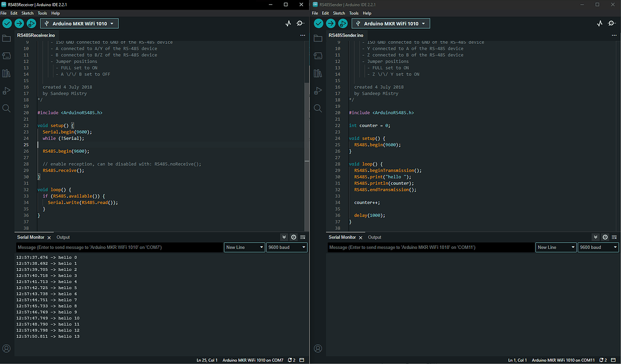Expand the 9600 baud dropdown on COM7 monitor

point(287,247)
